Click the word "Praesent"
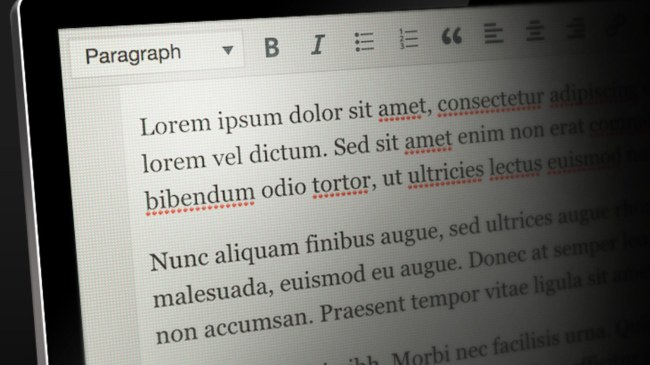The height and width of the screenshot is (365, 650). point(362,310)
